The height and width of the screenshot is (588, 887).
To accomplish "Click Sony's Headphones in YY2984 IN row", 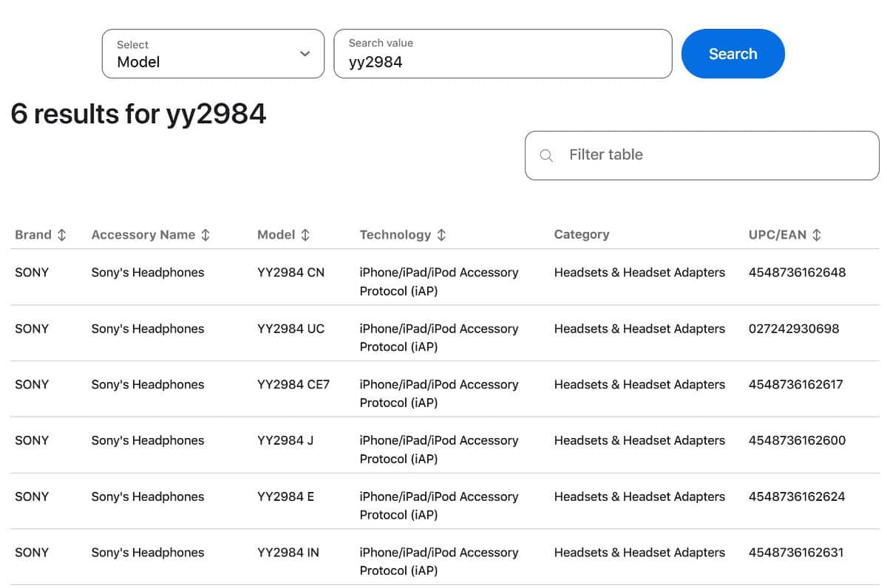I will coord(148,553).
